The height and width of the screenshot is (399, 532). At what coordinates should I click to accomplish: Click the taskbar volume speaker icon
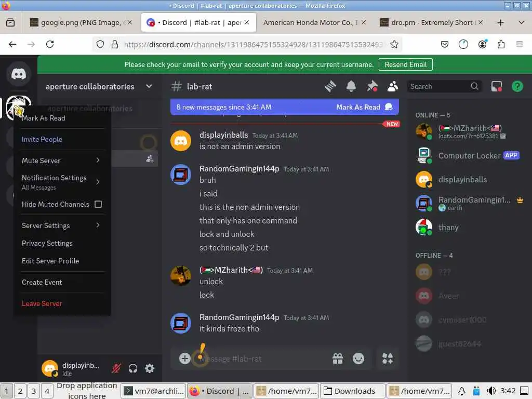coord(491,391)
